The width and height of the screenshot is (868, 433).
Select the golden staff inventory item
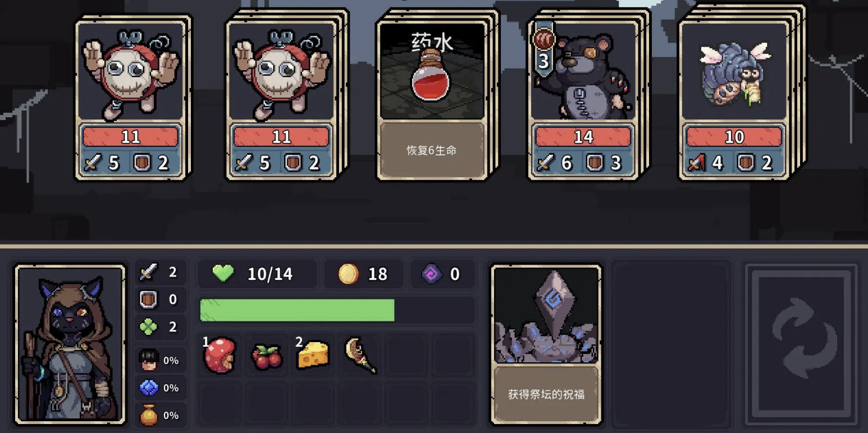[360, 355]
